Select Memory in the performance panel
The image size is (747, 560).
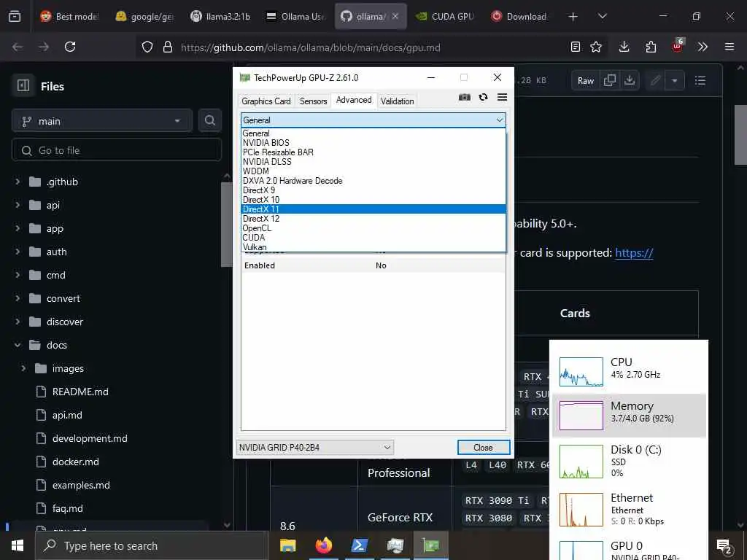click(629, 415)
